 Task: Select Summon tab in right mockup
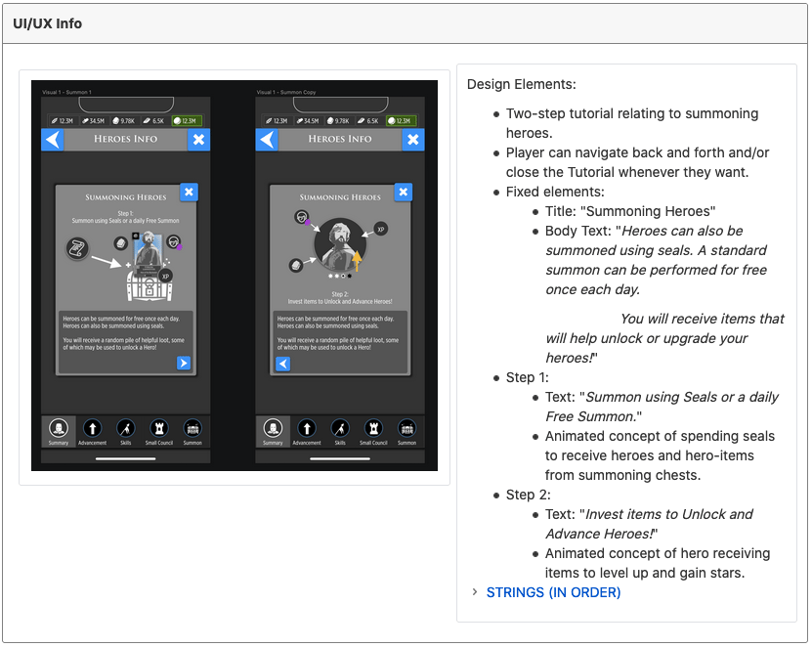[406, 431]
